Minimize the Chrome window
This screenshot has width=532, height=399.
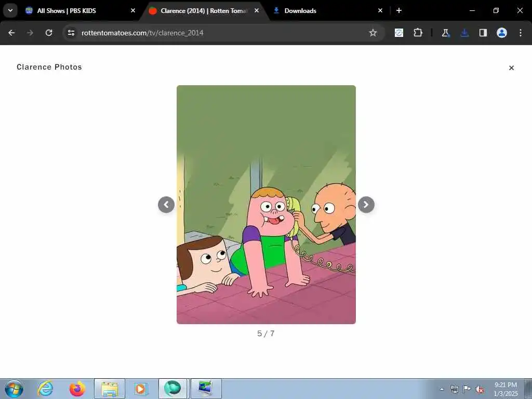coord(472,10)
